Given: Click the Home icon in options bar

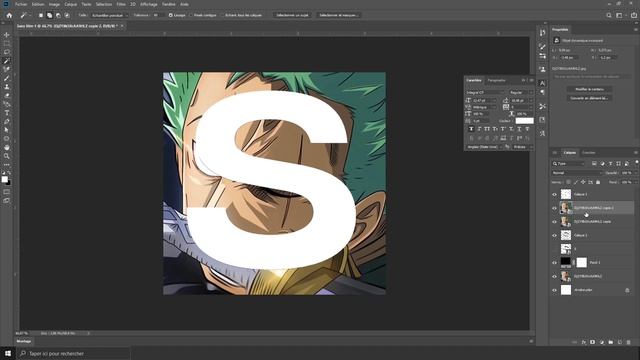Looking at the screenshot, I should [9, 15].
